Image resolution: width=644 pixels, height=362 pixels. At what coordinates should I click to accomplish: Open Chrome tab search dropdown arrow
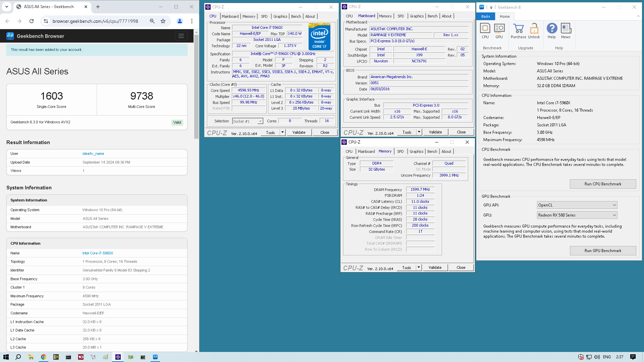pos(7,7)
